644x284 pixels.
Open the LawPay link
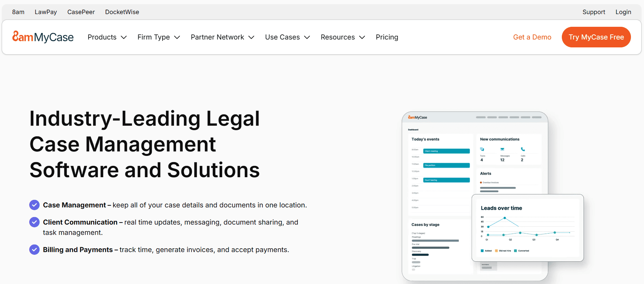point(46,12)
